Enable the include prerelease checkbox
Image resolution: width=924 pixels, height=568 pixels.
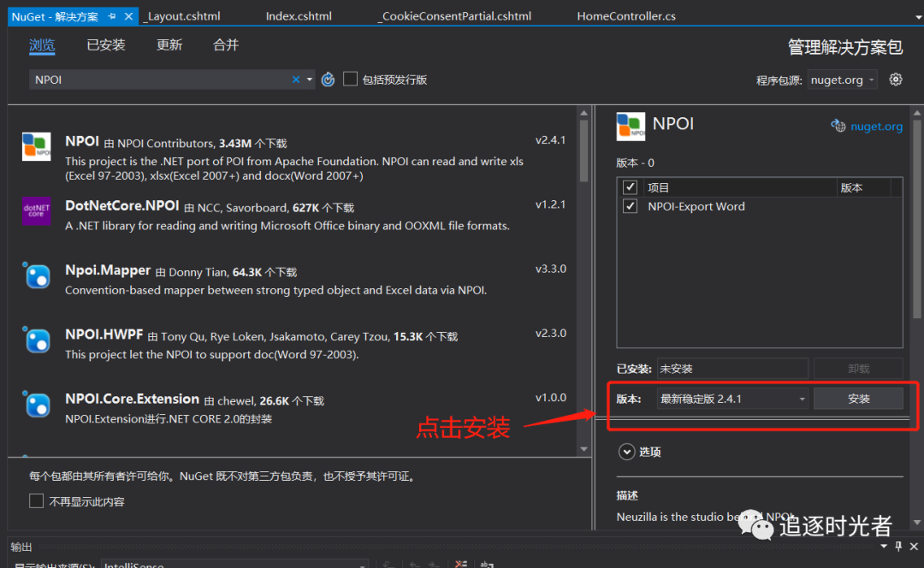tap(350, 79)
